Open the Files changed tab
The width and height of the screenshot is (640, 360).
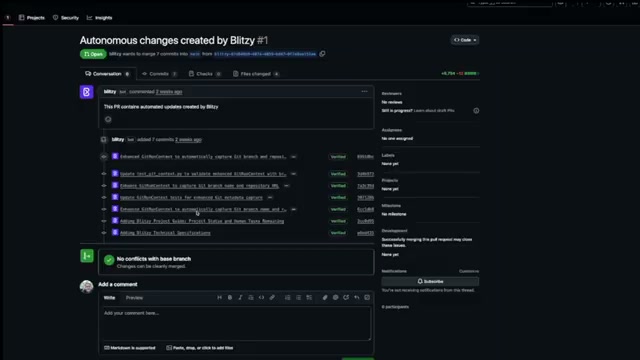[x=256, y=74]
